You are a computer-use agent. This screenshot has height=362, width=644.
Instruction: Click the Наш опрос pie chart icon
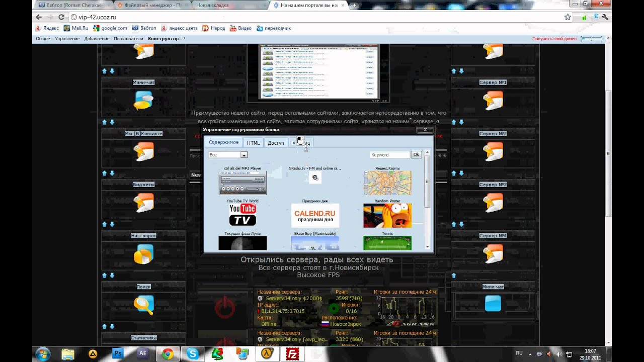(143, 254)
